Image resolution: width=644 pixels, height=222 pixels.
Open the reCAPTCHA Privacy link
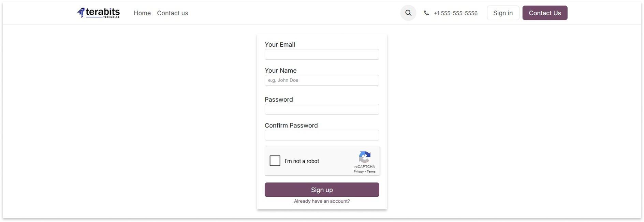click(x=358, y=172)
